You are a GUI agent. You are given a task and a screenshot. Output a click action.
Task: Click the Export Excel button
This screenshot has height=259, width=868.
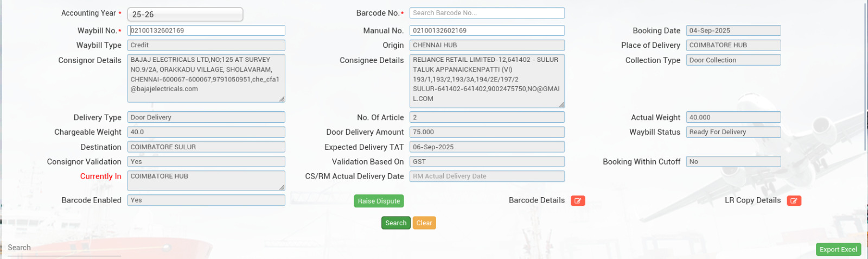[x=838, y=249]
